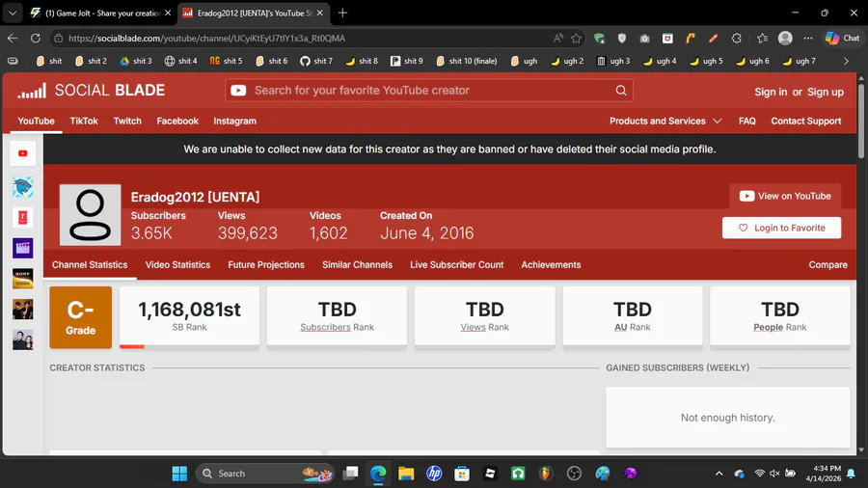Click the Social Blade logo
Image resolution: width=868 pixels, height=488 pixels.
tap(92, 91)
